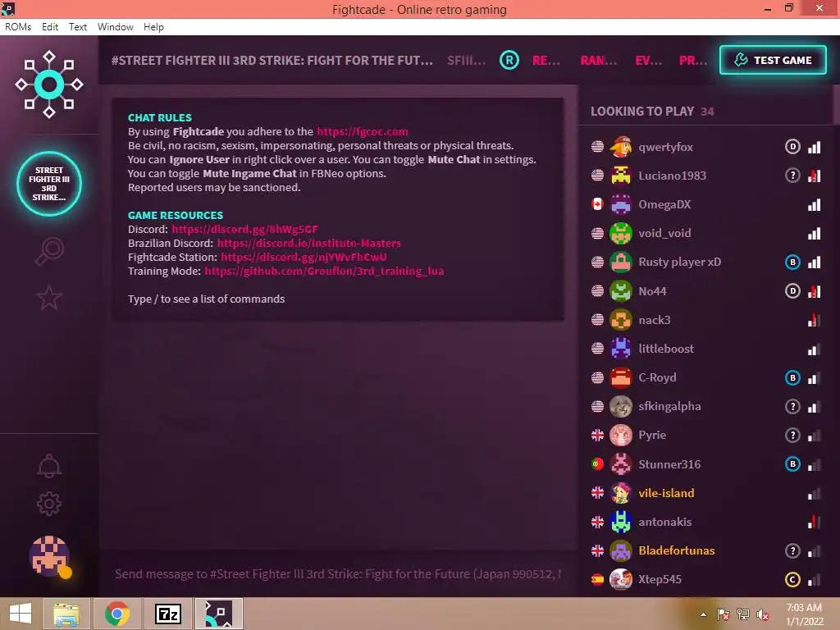Open the ROMs menu
This screenshot has height=630, width=840.
(18, 27)
